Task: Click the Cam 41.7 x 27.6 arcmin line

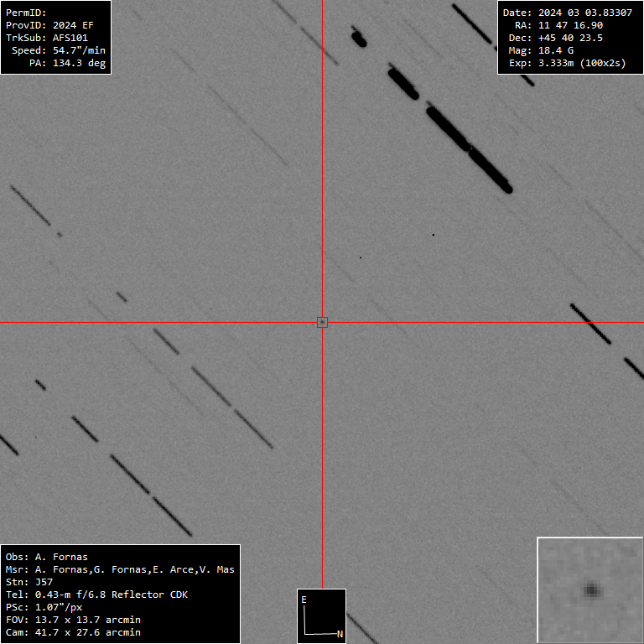Action: tap(73, 632)
